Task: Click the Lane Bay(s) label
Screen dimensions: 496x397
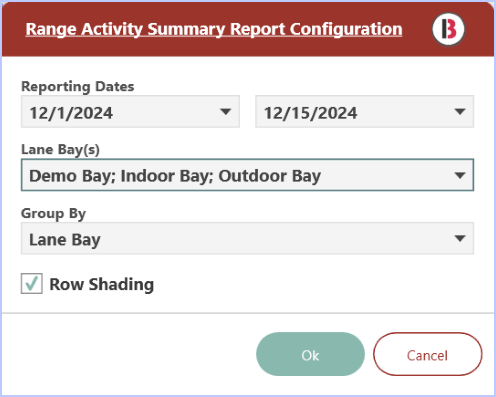Action: pos(60,150)
